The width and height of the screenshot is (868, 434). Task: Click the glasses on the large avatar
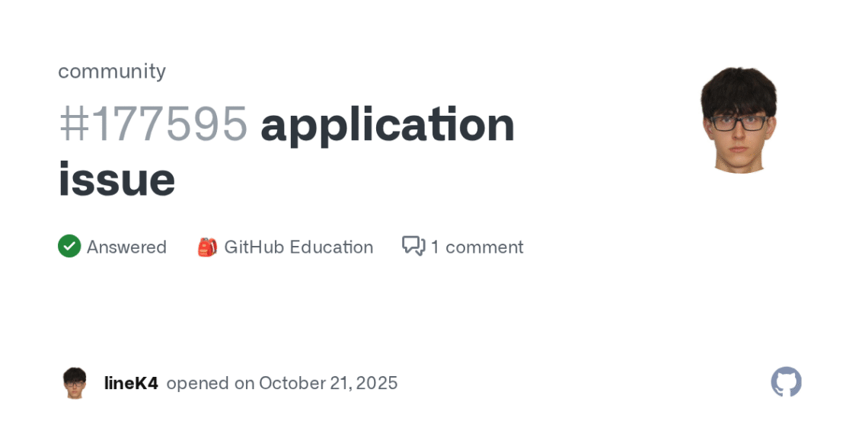click(739, 122)
